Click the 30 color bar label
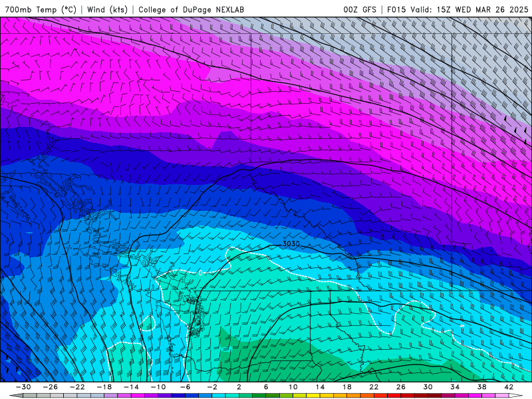This screenshot has width=532, height=399. pyautogui.click(x=428, y=387)
